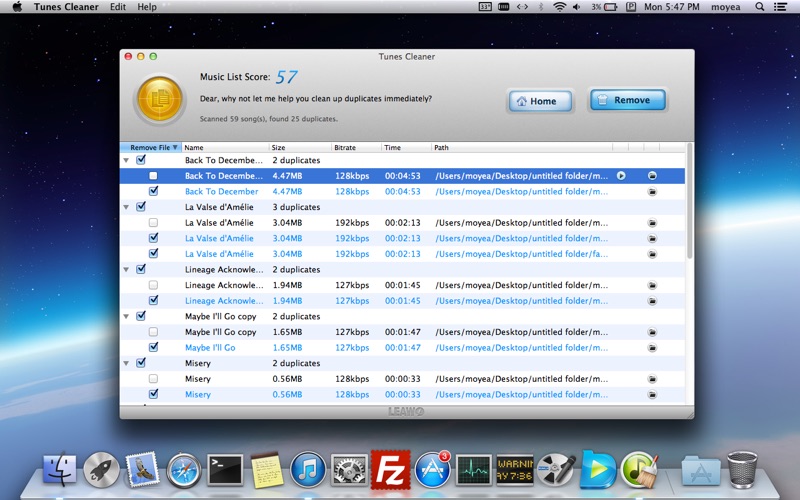The width and height of the screenshot is (800, 500).
Task: Collapse the Back To Decembe... duplicate group
Action: coord(126,160)
